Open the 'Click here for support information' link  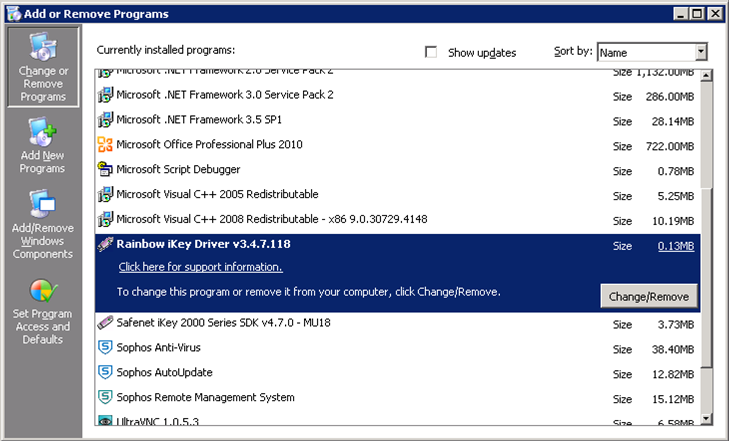pos(200,267)
